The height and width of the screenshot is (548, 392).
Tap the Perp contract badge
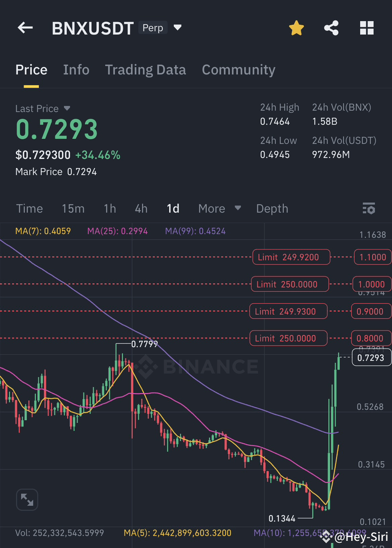point(152,27)
